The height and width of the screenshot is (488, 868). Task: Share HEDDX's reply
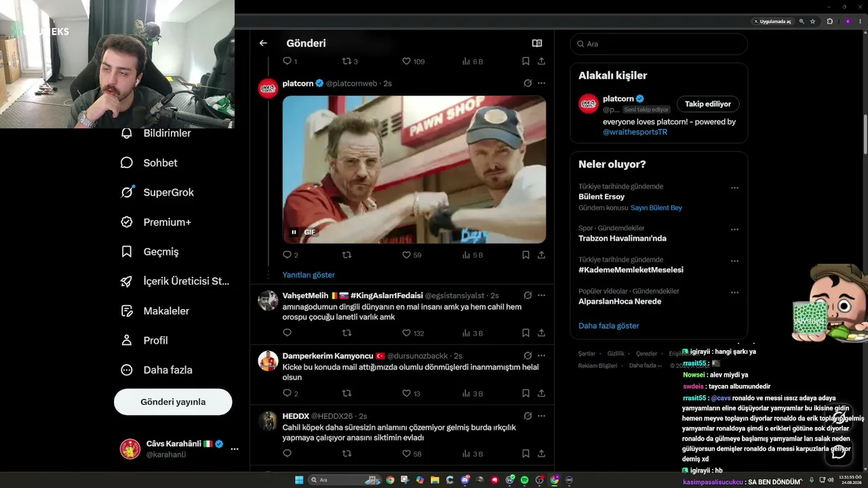(x=541, y=454)
